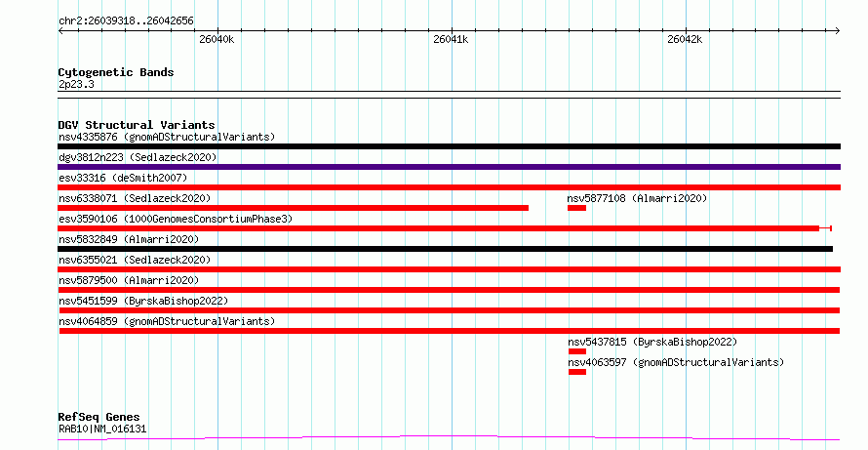Click the 26042k ruler tick label
This screenshot has height=450, width=868.
tap(685, 39)
